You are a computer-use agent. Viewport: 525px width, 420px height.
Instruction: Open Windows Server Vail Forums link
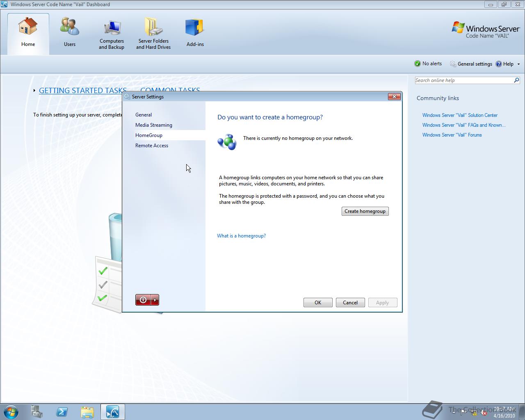point(452,135)
